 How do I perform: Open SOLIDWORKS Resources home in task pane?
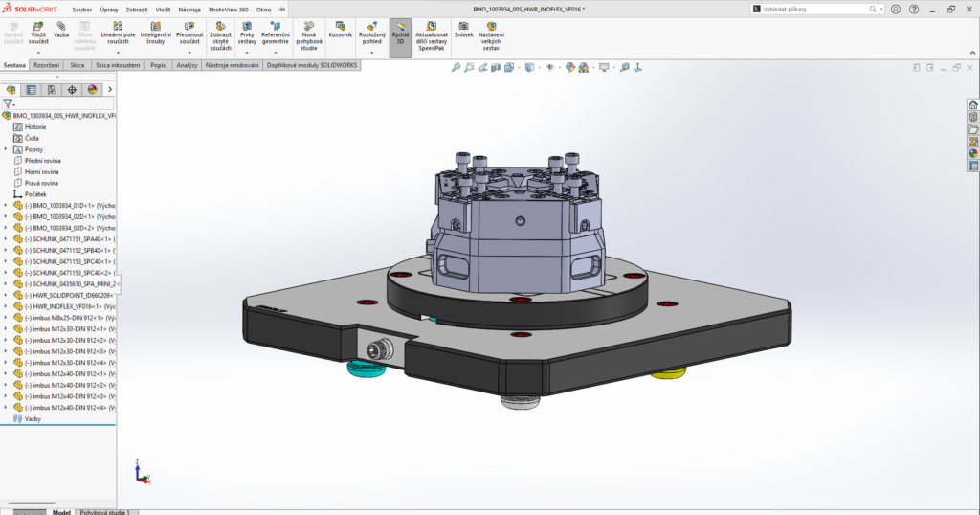point(973,104)
